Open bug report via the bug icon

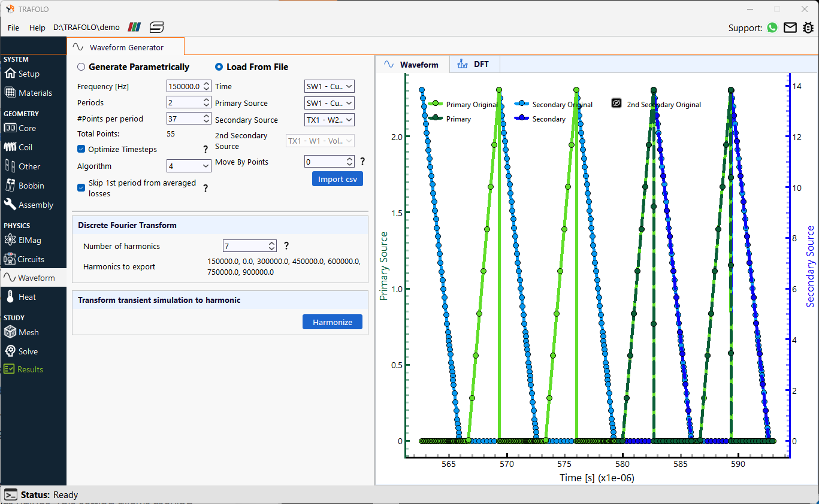click(x=808, y=28)
